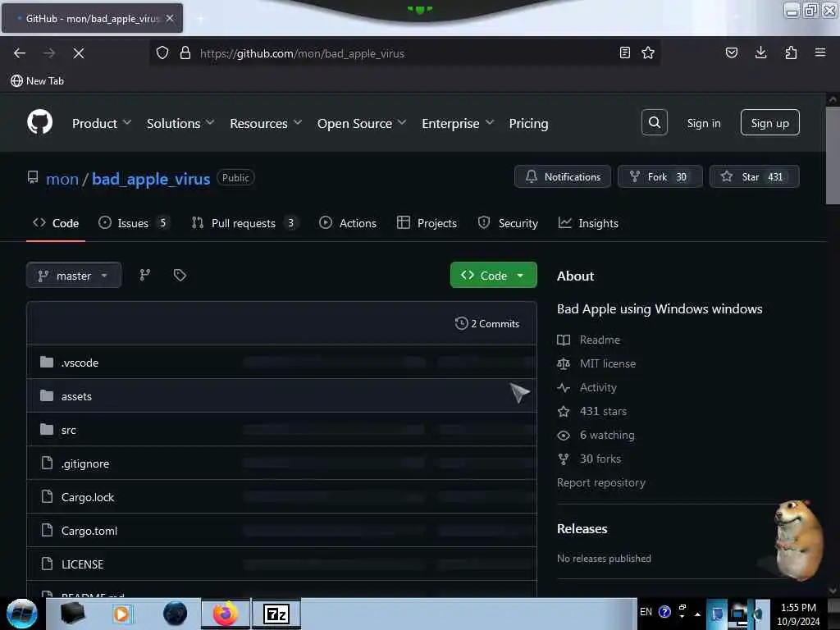View tags using the tag icon
840x630 pixels.
coord(180,276)
